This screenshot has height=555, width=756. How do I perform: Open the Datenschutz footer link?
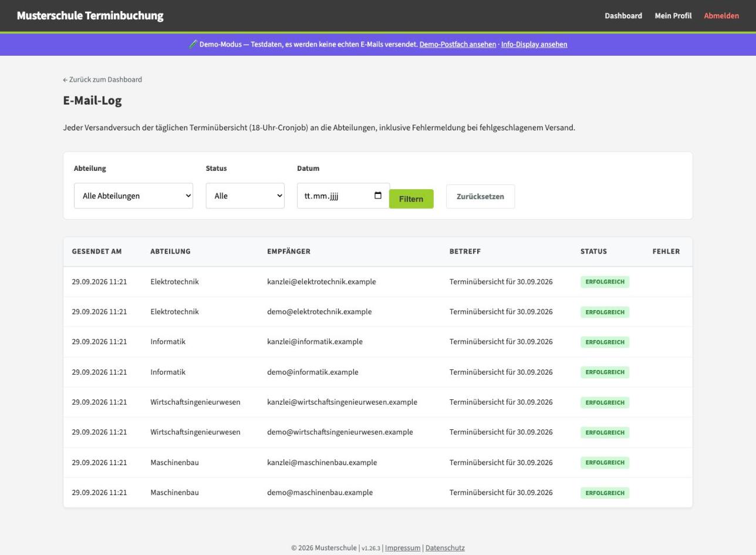[x=445, y=548]
